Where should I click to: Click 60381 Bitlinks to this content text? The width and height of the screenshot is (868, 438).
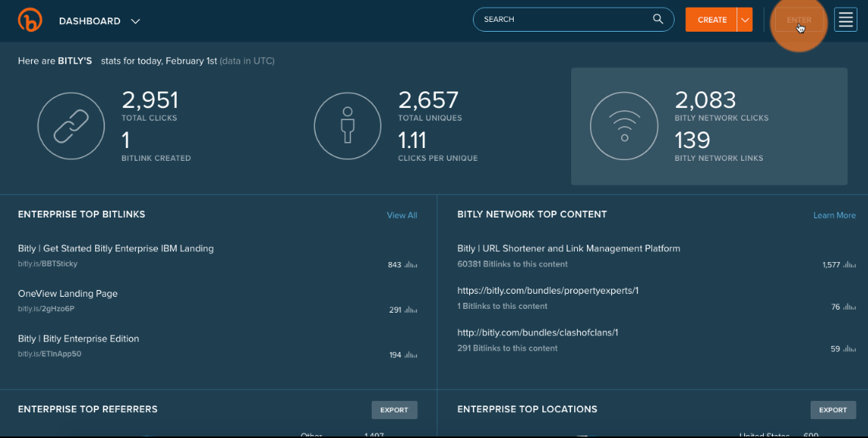[512, 264]
